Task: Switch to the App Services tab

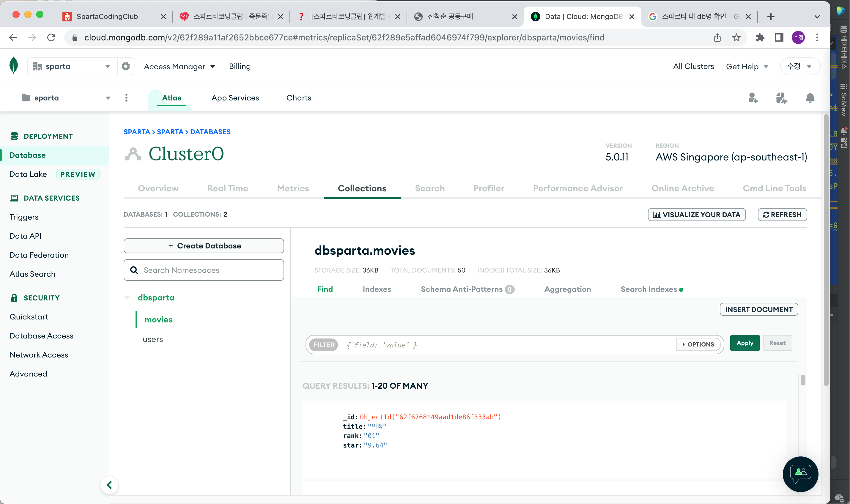Action: pyautogui.click(x=235, y=98)
